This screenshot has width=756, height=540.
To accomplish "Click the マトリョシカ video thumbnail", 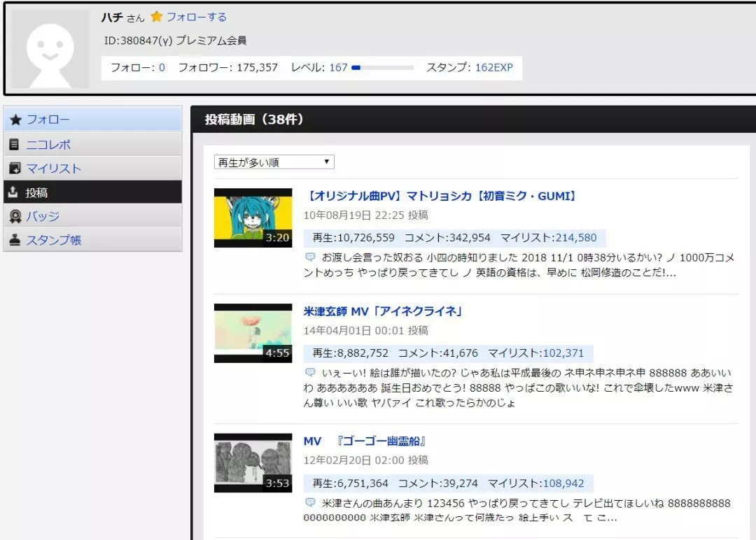I will (253, 218).
